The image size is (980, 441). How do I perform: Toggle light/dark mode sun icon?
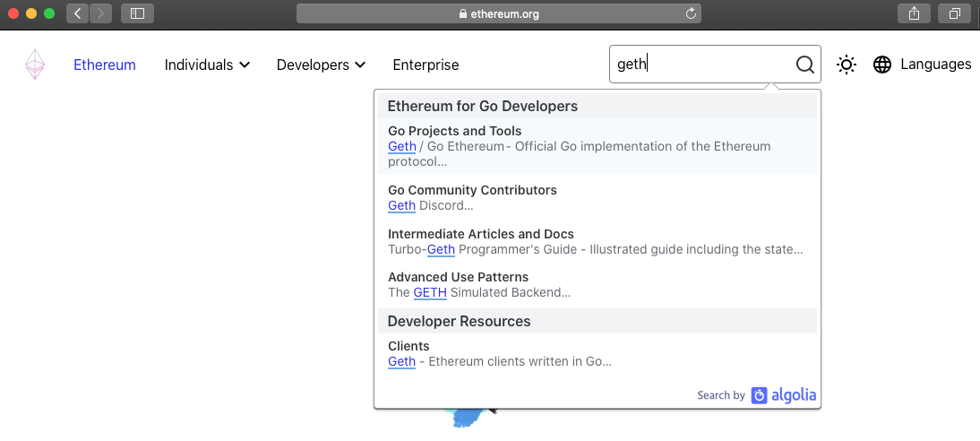pos(846,65)
